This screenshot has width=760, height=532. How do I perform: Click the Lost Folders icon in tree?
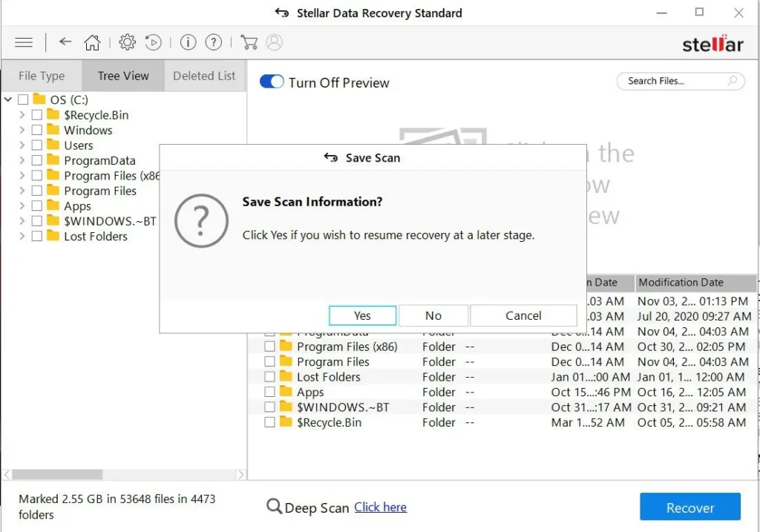pos(53,236)
